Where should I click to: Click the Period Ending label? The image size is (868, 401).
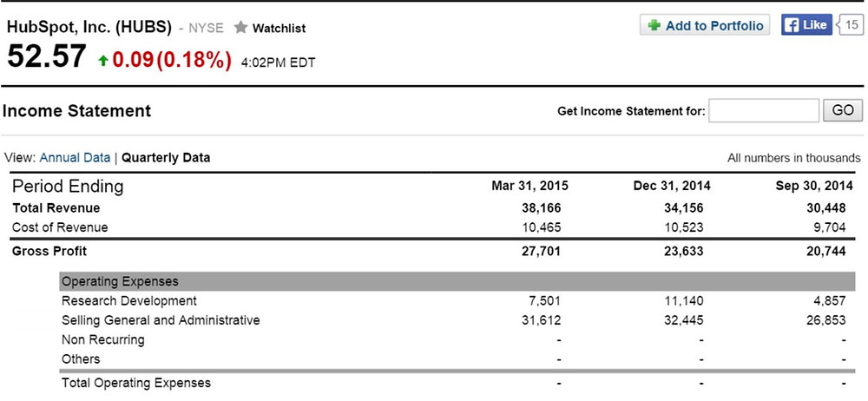68,186
